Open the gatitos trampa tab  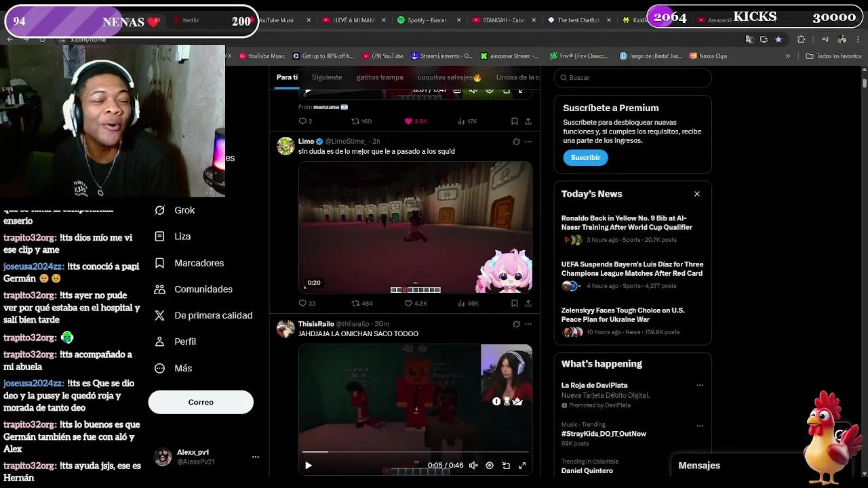[x=380, y=77]
